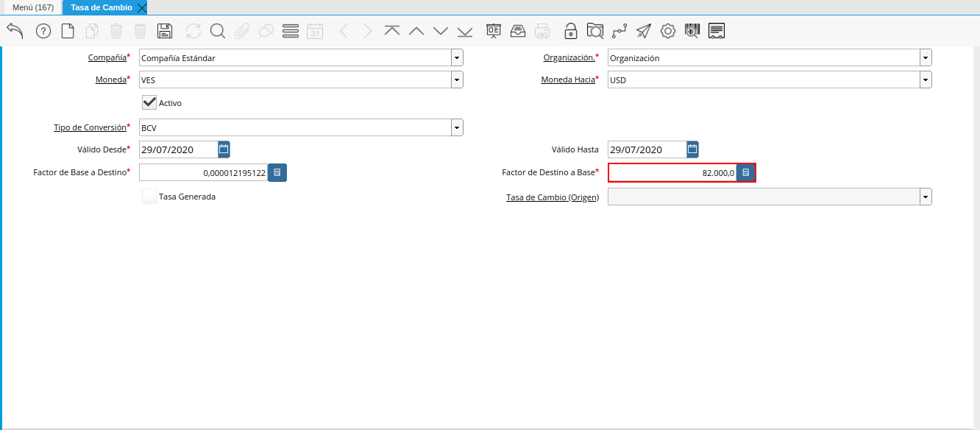Click the last toolbar certificate-style icon
980x430 pixels.
(717, 31)
